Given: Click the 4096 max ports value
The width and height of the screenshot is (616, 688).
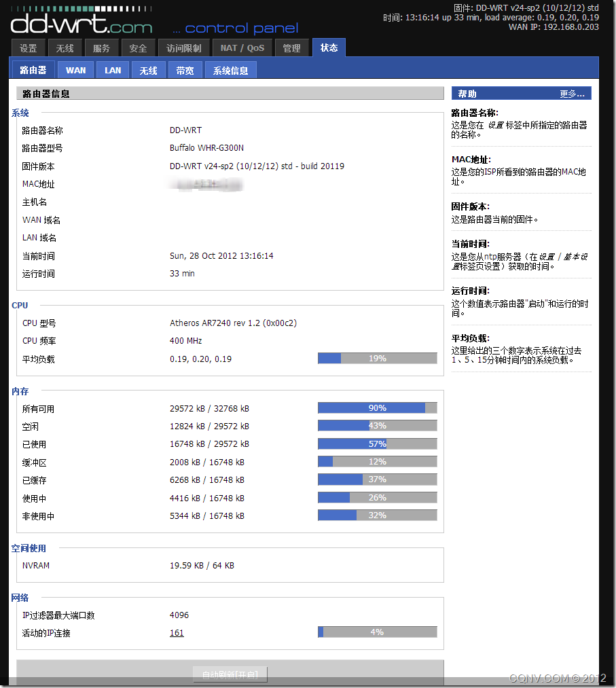Looking at the screenshot, I should click(179, 615).
